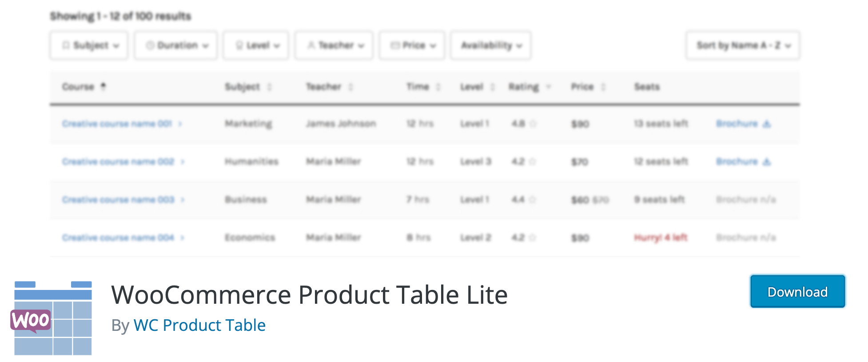Click the sort arrow beside Course header
This screenshot has height=362, width=868.
coord(103,86)
